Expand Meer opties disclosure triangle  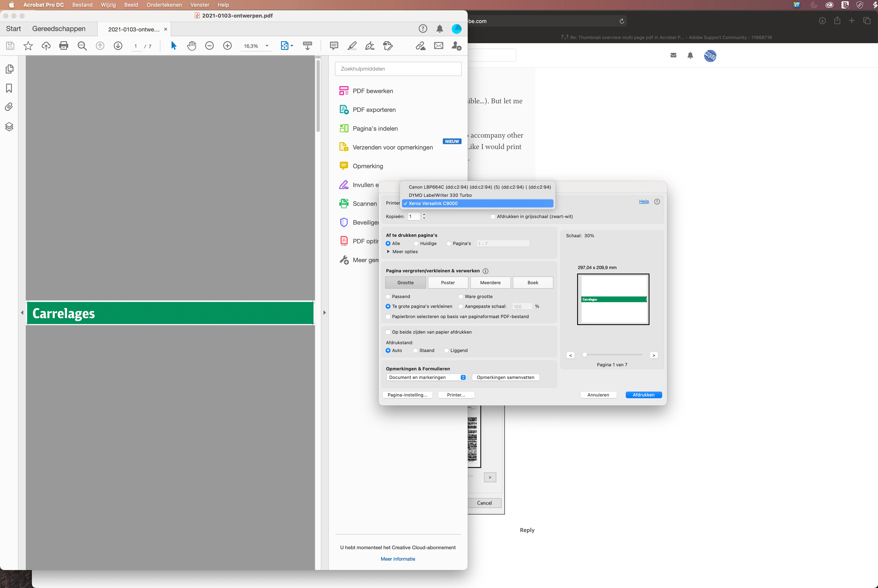pyautogui.click(x=388, y=252)
